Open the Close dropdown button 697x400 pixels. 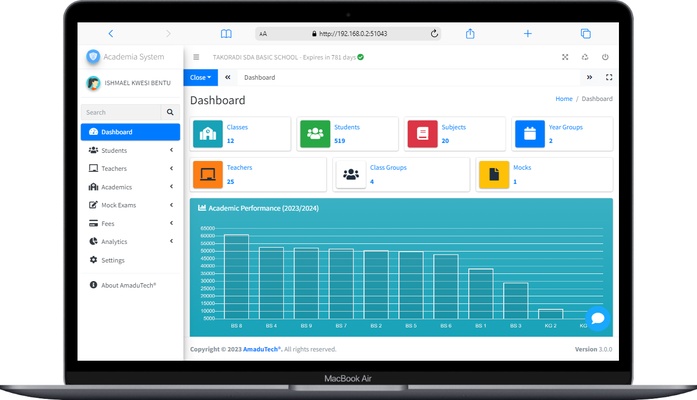(x=200, y=77)
